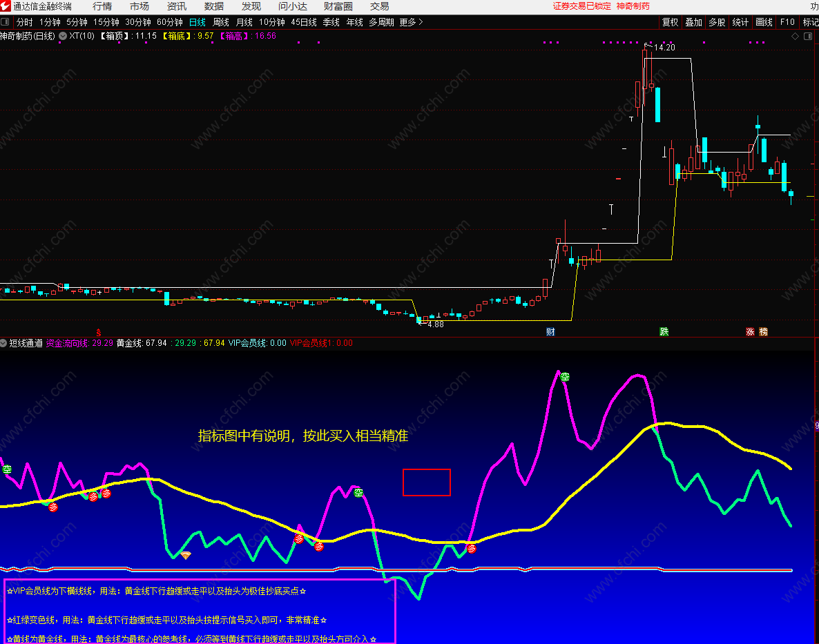Open the 问小达 menu

point(293,6)
